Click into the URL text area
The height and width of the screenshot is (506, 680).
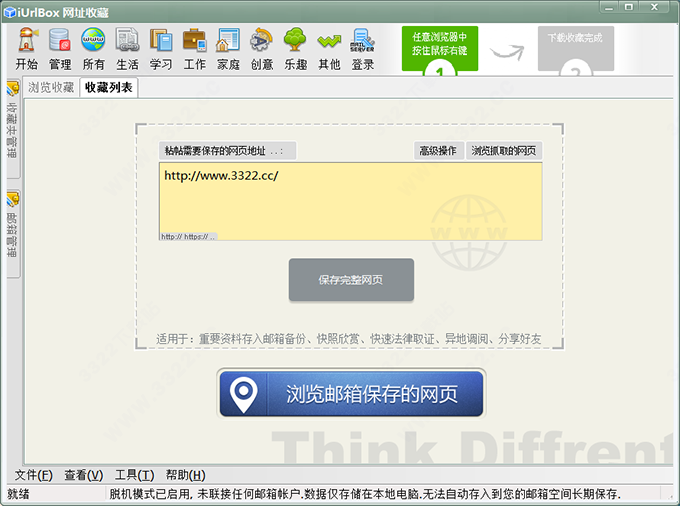tap(350, 201)
